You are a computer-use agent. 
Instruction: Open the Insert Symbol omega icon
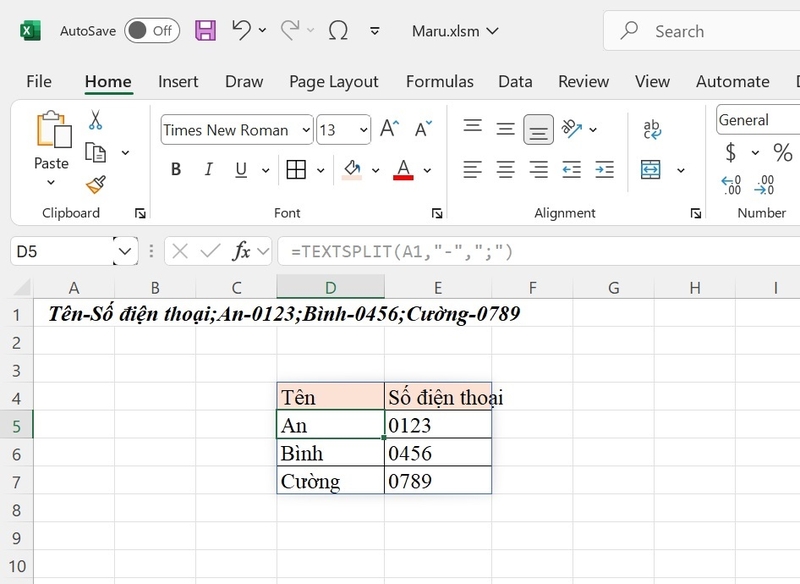coord(338,31)
